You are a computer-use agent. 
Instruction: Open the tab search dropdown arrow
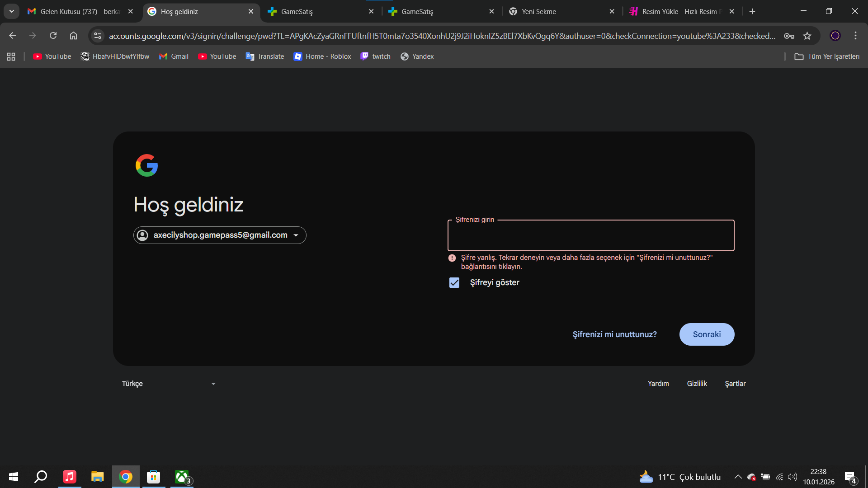(x=12, y=11)
